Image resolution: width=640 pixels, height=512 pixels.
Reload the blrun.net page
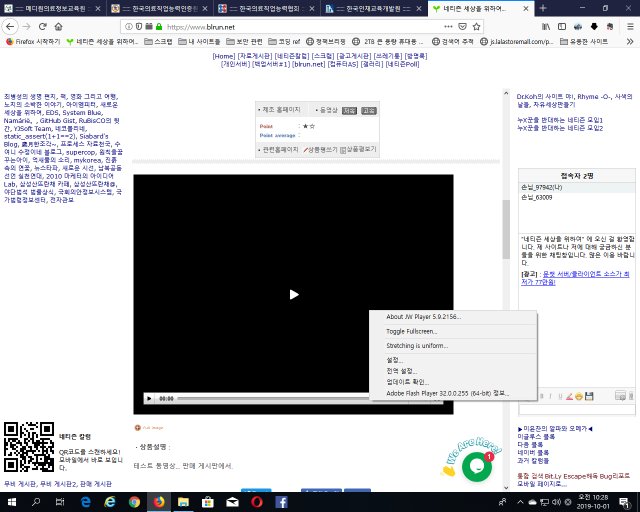pyautogui.click(x=42, y=27)
